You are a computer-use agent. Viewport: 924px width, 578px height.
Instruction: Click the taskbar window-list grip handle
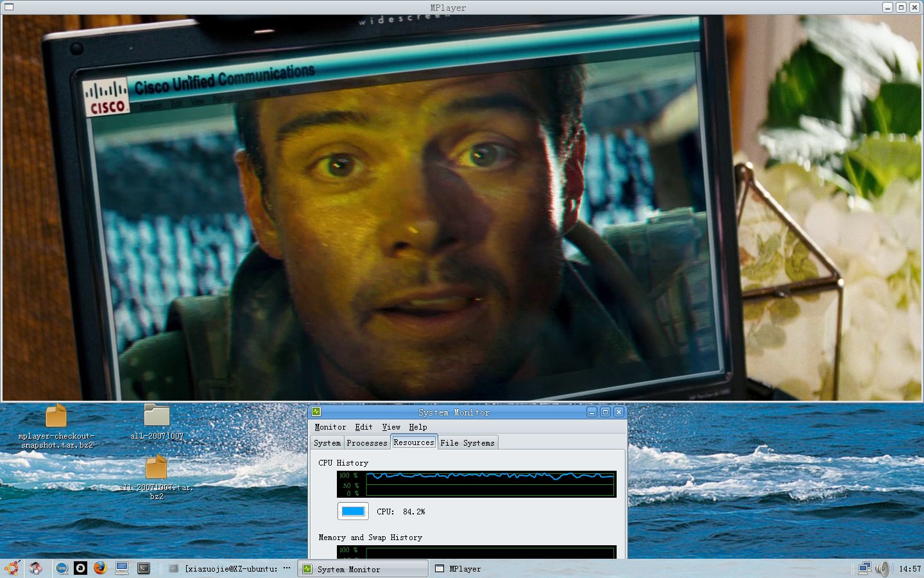coord(161,568)
